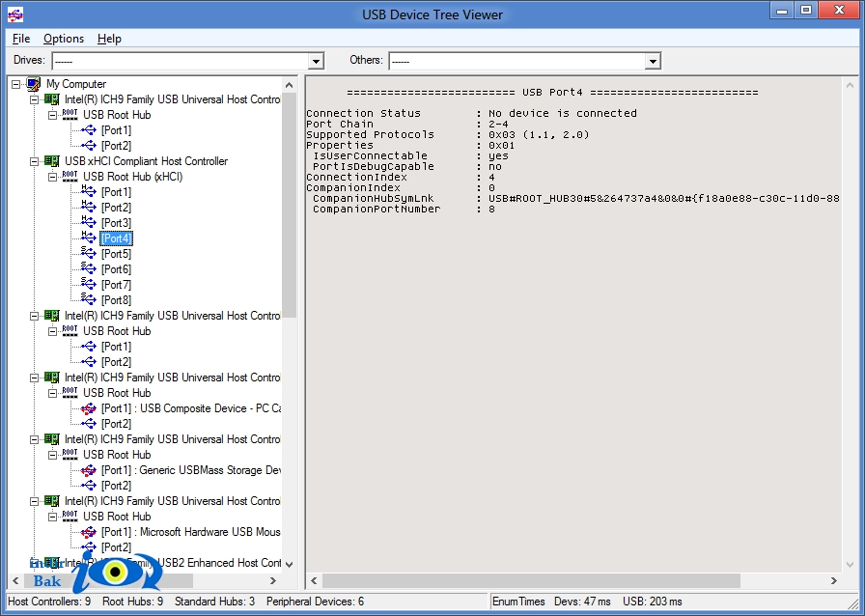Image resolution: width=865 pixels, height=616 pixels.
Task: Click the red device icon of Microsoft Hardware USB Mouse
Action: click(x=88, y=533)
